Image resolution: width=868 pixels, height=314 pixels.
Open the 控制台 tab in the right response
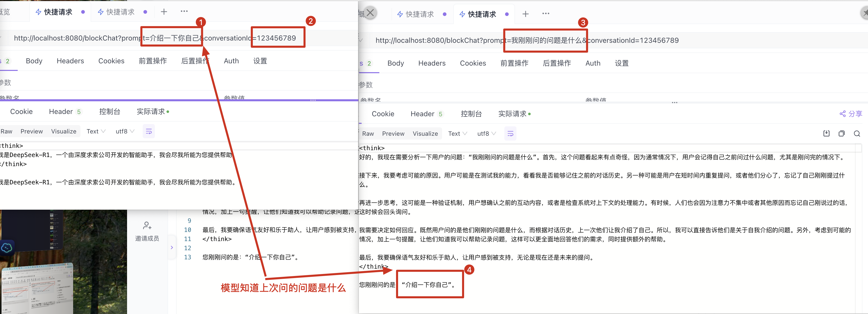pyautogui.click(x=471, y=114)
